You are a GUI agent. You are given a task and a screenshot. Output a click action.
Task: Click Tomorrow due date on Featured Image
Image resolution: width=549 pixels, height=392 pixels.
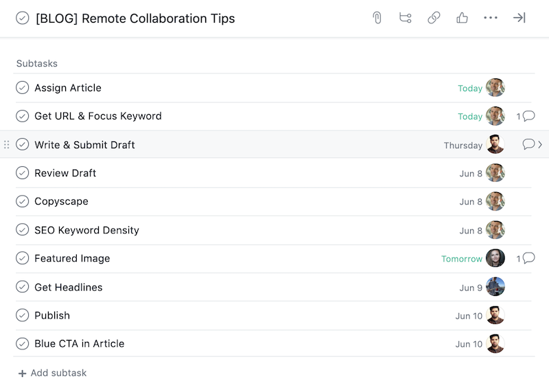click(462, 259)
